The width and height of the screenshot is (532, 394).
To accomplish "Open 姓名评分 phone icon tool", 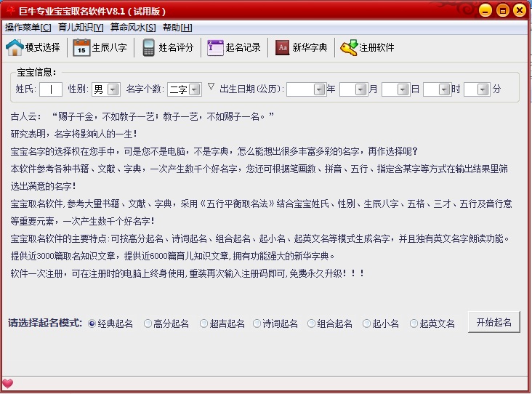I will 148,48.
